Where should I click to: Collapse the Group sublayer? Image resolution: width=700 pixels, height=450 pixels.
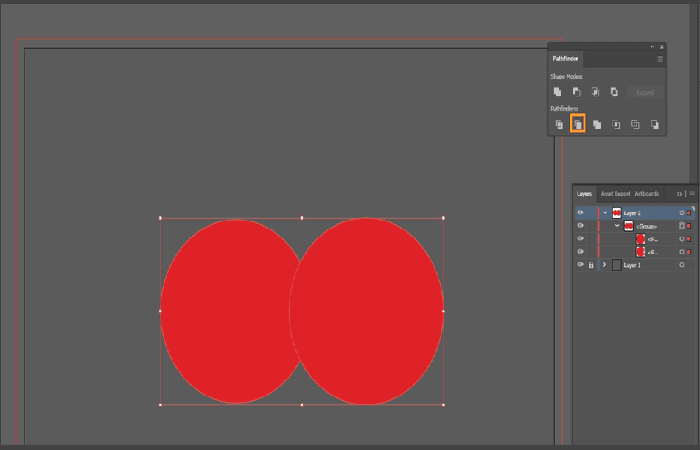617,226
